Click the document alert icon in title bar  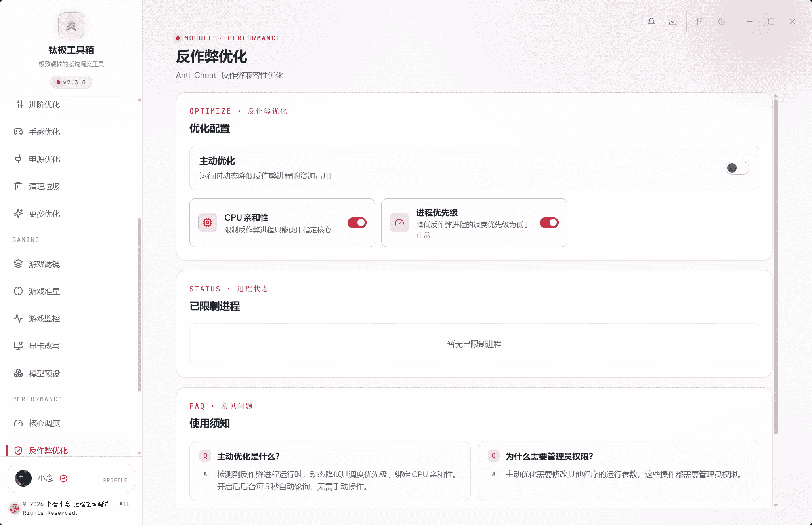pyautogui.click(x=700, y=22)
